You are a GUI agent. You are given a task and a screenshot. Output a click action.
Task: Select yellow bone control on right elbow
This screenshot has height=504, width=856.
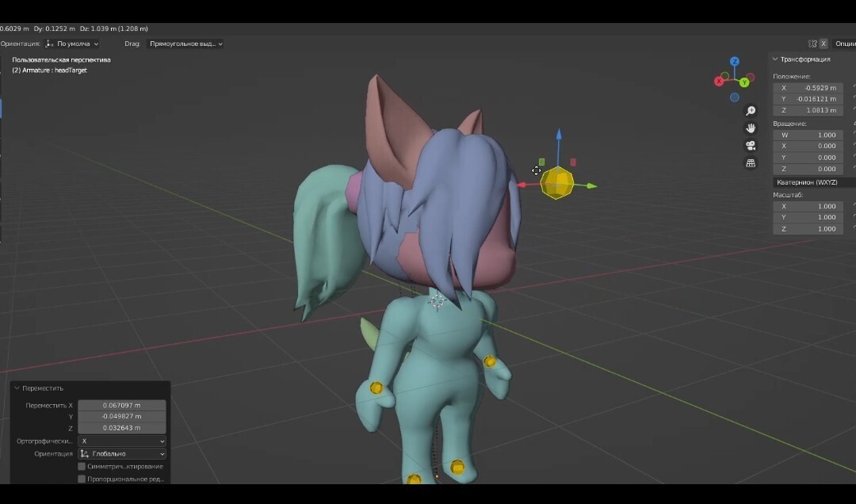[x=490, y=361]
